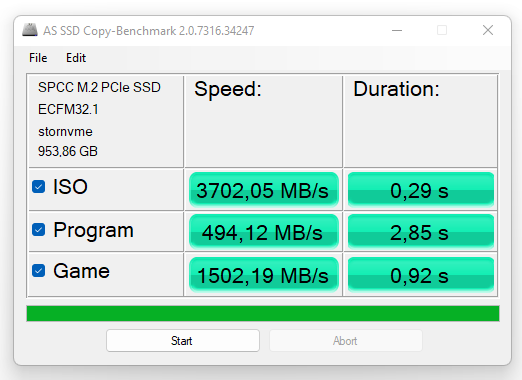
Task: Click the Speed column header
Action: click(228, 89)
